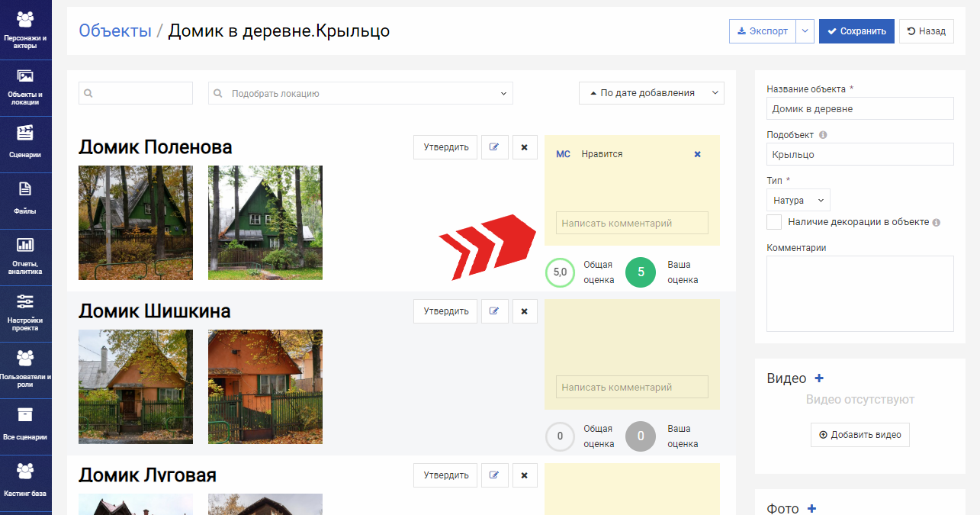Click the Домик Поленова title
Viewport: 980px width, 515px height.
click(156, 146)
